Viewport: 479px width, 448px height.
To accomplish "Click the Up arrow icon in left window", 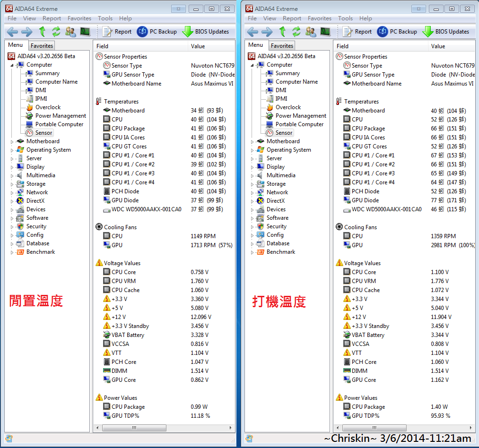I will coord(42,32).
